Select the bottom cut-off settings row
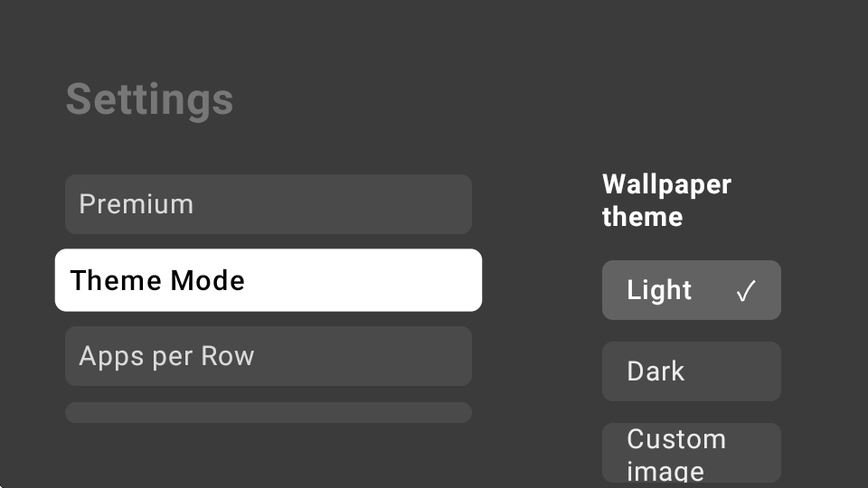 click(269, 413)
